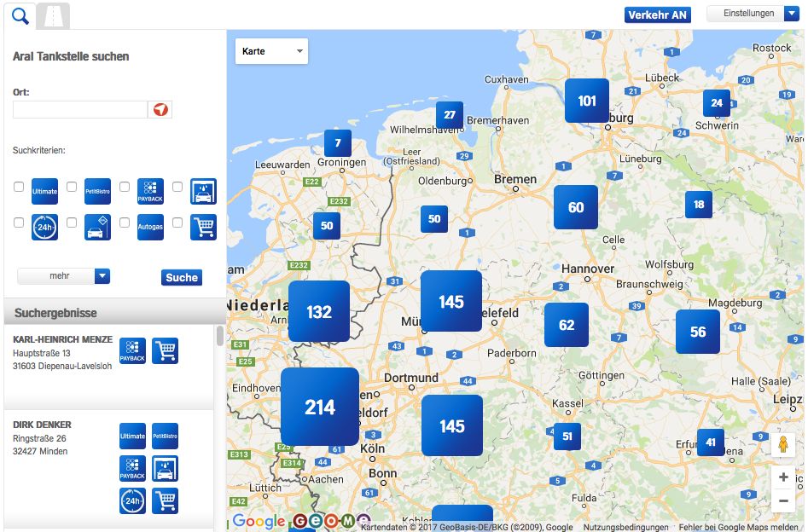Click the PAYBACK filter icon
This screenshot has width=808, height=532.
click(x=150, y=192)
